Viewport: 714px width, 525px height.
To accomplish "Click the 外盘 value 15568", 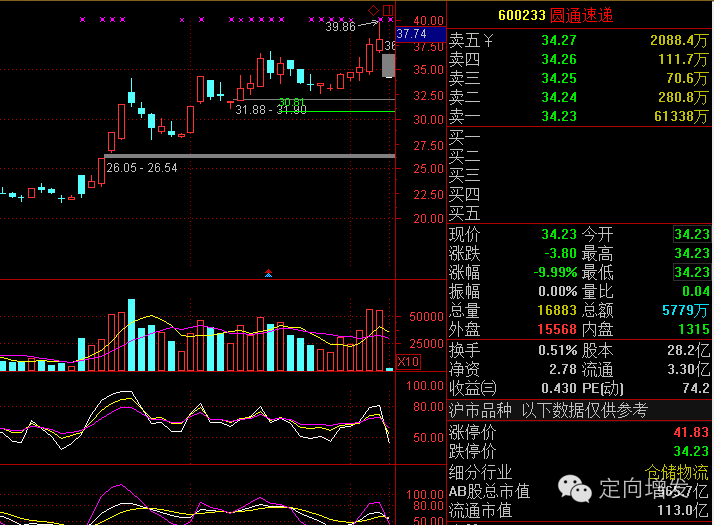I will 557,330.
